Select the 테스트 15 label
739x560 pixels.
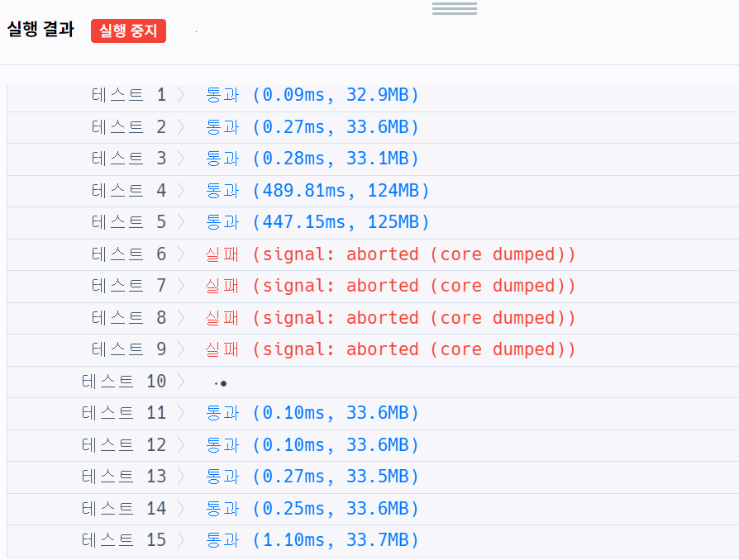pos(123,540)
